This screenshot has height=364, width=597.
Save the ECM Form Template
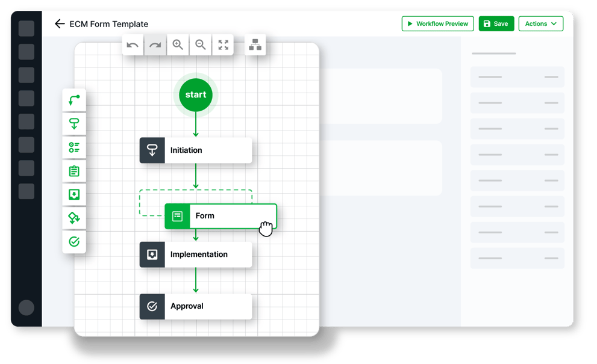click(x=496, y=23)
